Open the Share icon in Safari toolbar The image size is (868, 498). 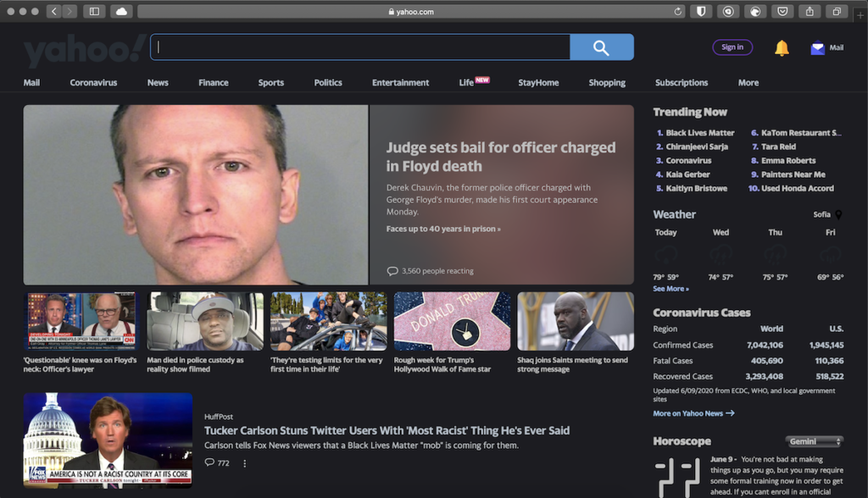coord(809,12)
